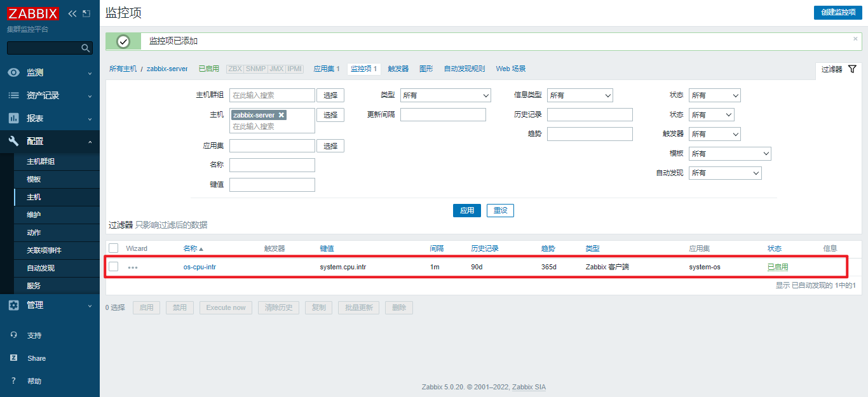This screenshot has height=397, width=868.
Task: Click the 重设 filter button
Action: (501, 210)
